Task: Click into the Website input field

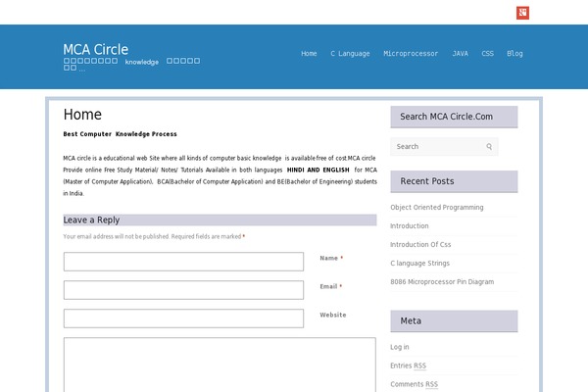Action: pos(183,318)
